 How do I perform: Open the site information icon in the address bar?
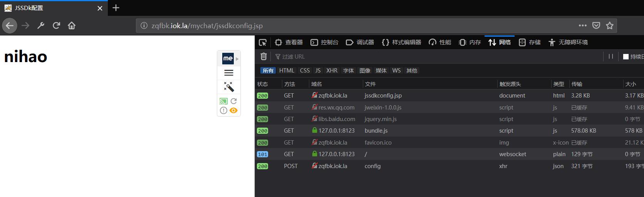coord(144,26)
